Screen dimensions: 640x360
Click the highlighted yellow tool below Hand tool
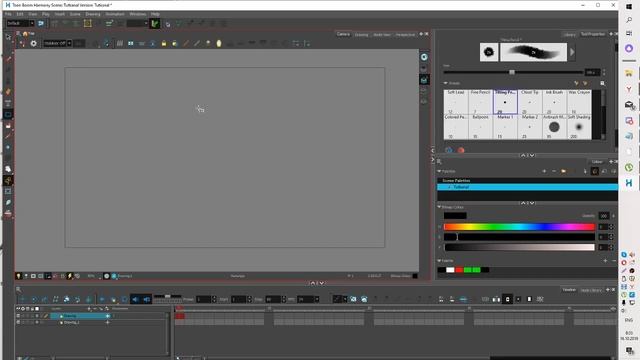8,180
